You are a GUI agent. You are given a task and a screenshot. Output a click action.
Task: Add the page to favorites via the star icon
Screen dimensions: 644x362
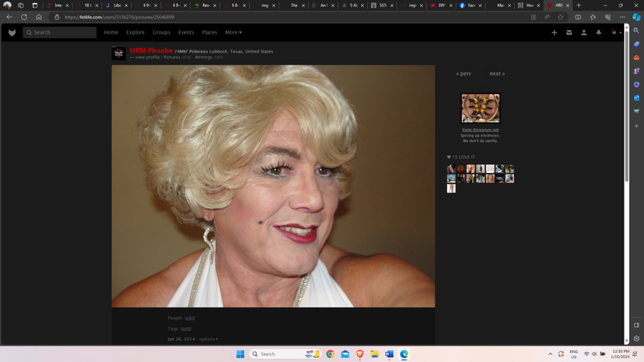click(x=560, y=17)
